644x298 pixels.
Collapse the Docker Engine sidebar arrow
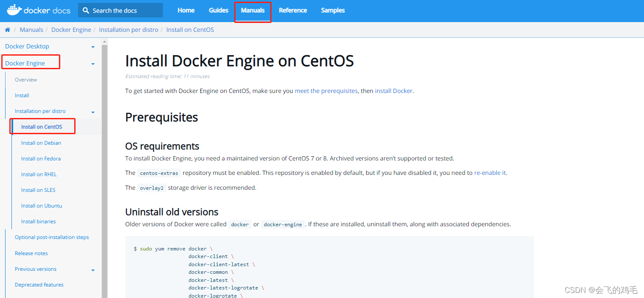93,64
